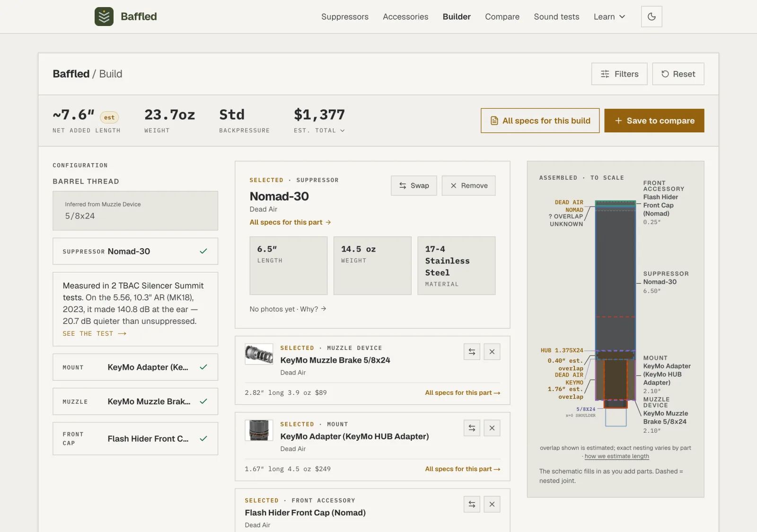
Task: Click the est badge on net length
Action: pos(109,117)
